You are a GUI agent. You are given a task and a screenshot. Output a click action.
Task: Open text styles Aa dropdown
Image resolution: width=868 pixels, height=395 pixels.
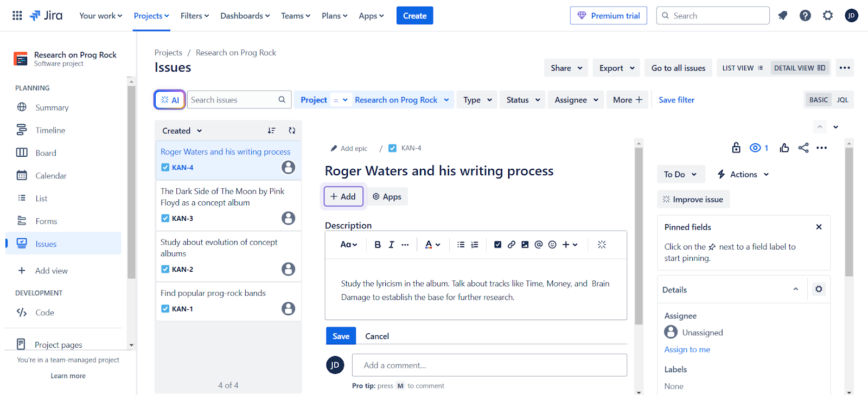[x=349, y=245]
